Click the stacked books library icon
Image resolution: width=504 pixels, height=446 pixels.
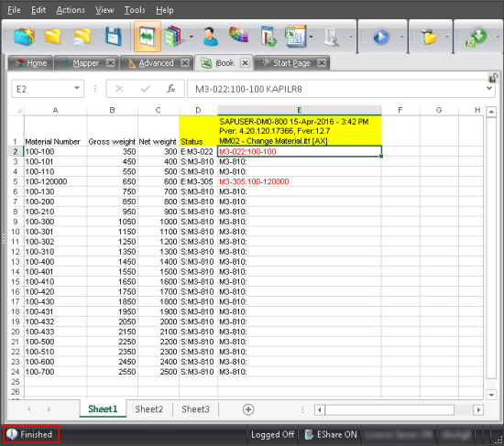tap(173, 37)
